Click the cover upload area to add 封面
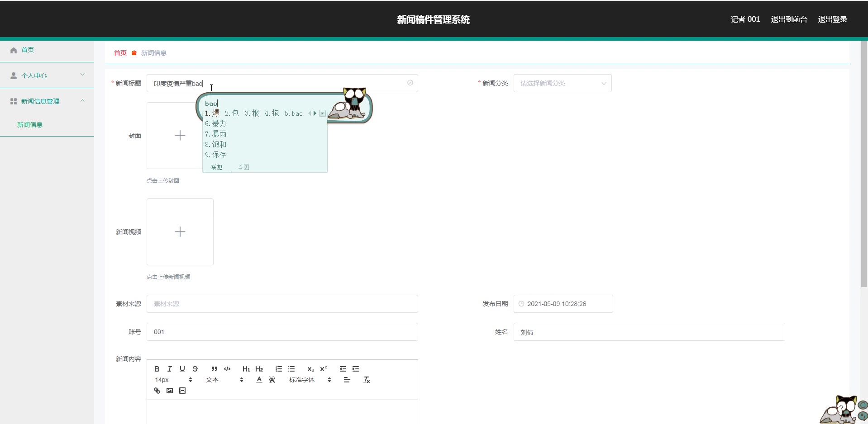This screenshot has height=424, width=868. pos(180,135)
